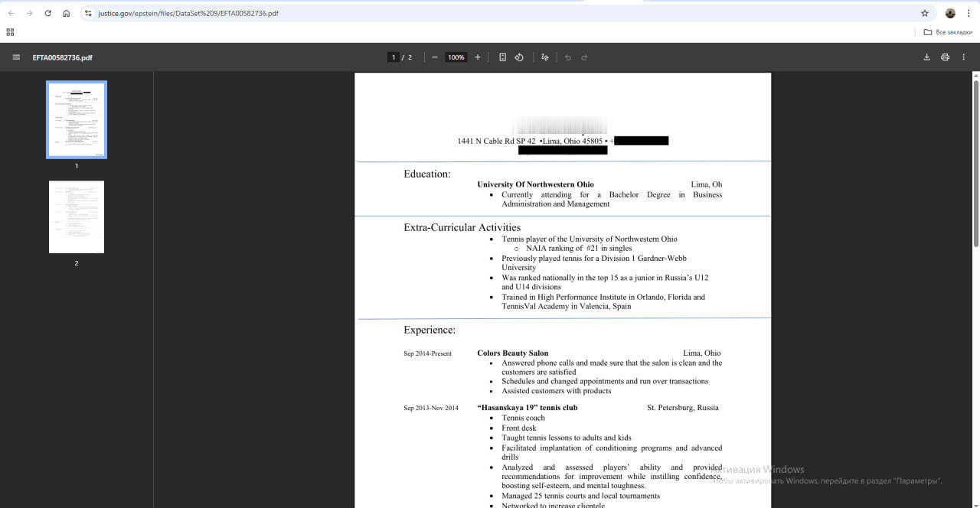Select page 1 thumbnail
This screenshot has width=980, height=508.
pyautogui.click(x=77, y=119)
